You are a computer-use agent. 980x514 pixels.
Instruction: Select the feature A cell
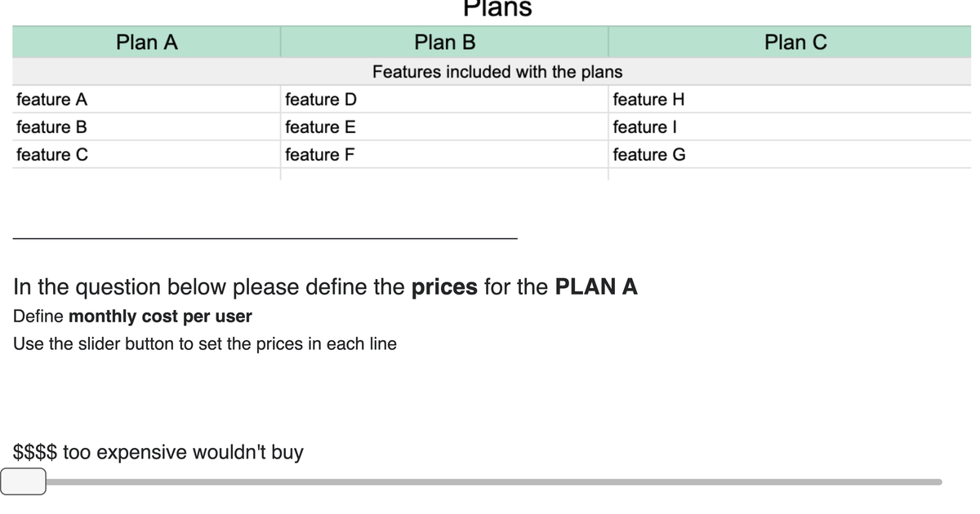(51, 99)
